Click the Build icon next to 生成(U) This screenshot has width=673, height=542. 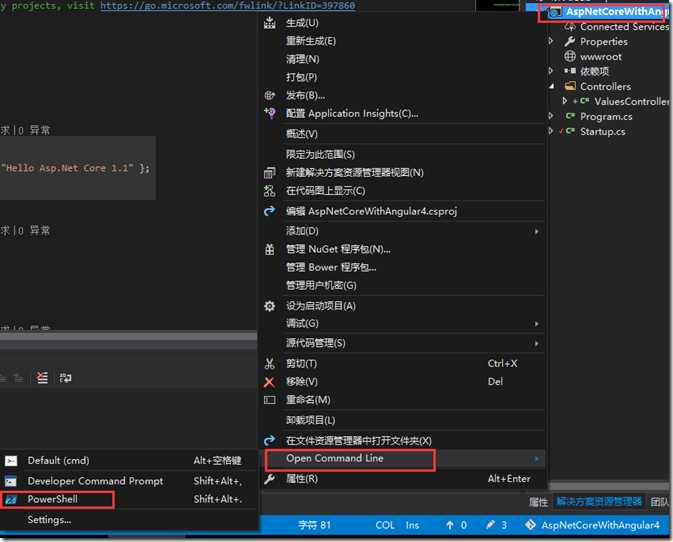(x=270, y=23)
